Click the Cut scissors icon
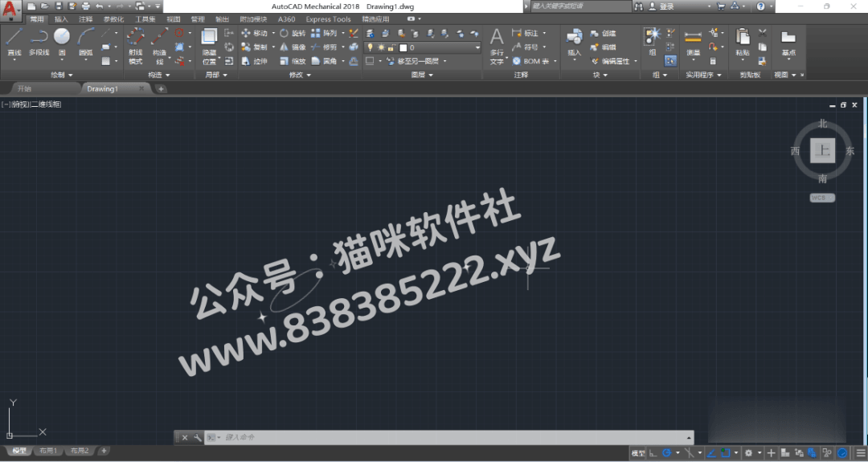Image resolution: width=868 pixels, height=462 pixels. 762,33
